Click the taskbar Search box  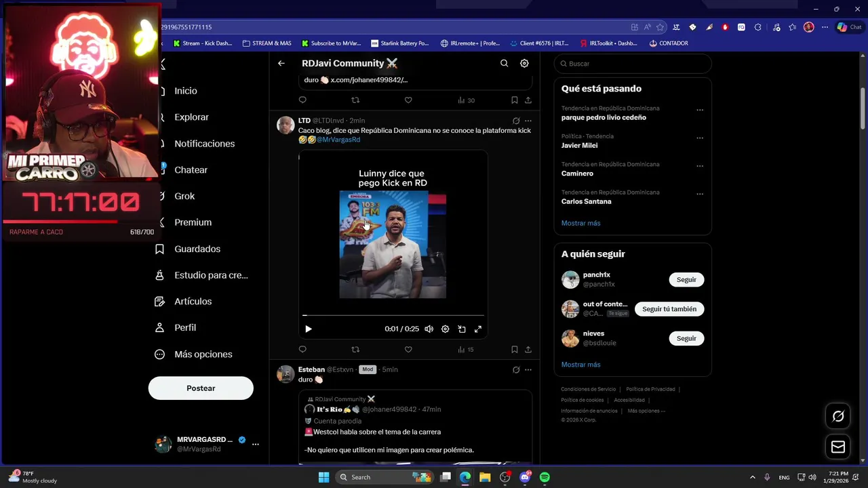pos(386,477)
